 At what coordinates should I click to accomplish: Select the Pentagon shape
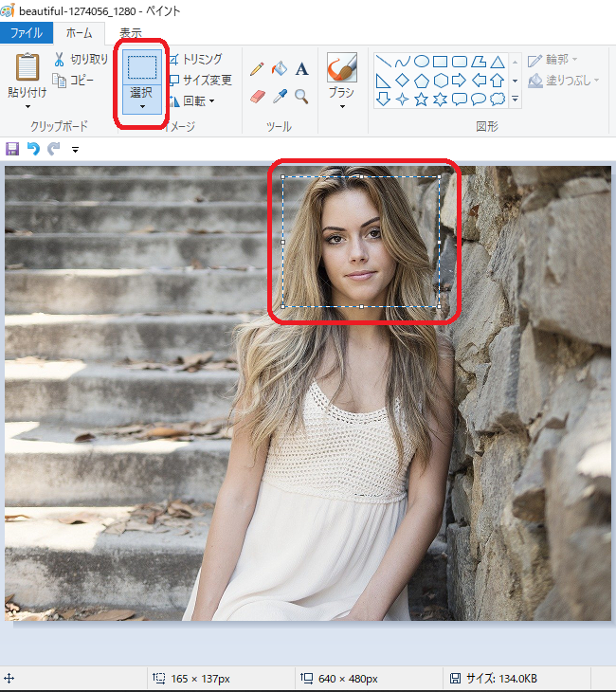(x=422, y=81)
